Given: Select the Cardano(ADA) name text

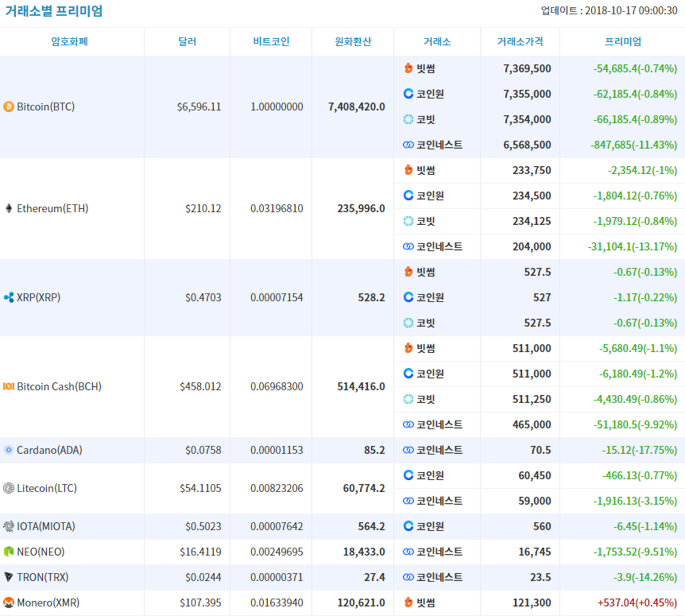Looking at the screenshot, I should [49, 450].
